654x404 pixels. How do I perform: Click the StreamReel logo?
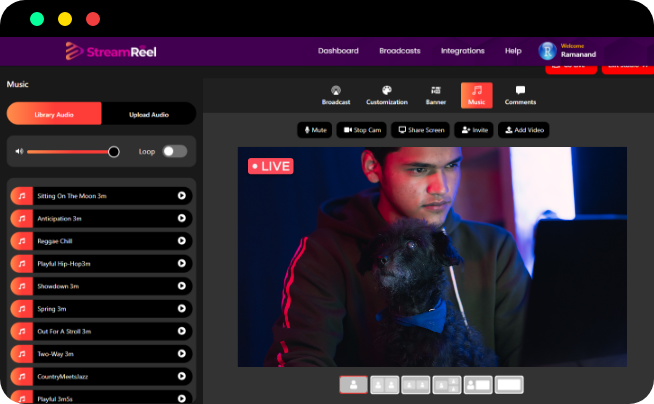111,51
